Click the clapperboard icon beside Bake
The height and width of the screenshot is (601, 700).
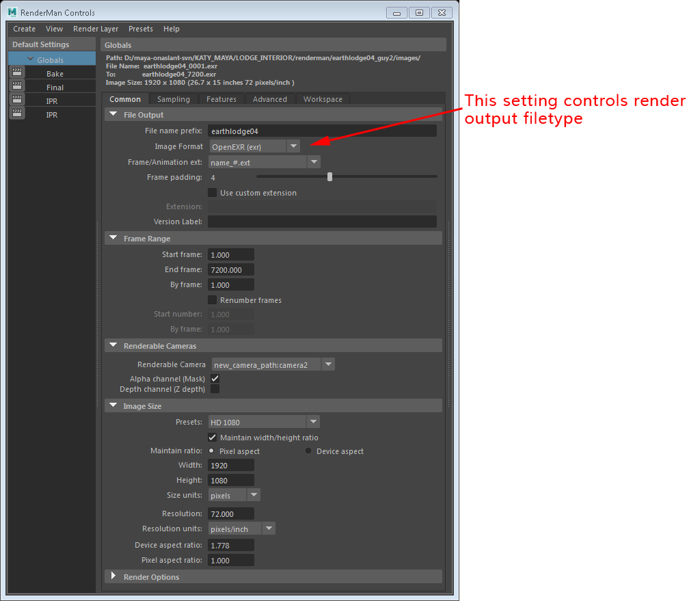pos(17,73)
